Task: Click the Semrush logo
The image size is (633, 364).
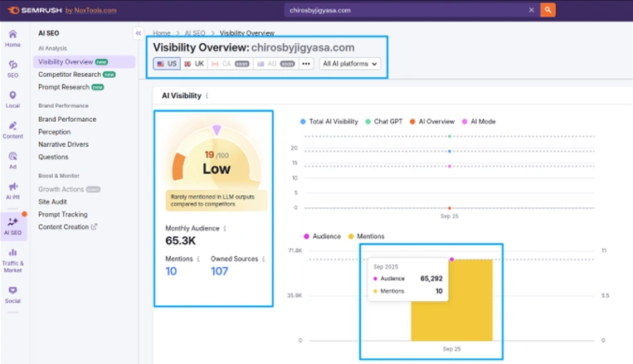Action: 35,10
